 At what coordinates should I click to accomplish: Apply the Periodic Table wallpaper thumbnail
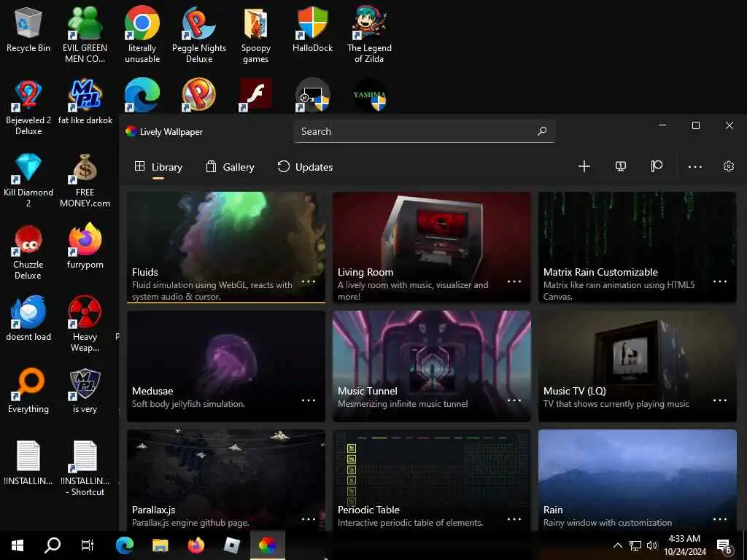click(432, 480)
